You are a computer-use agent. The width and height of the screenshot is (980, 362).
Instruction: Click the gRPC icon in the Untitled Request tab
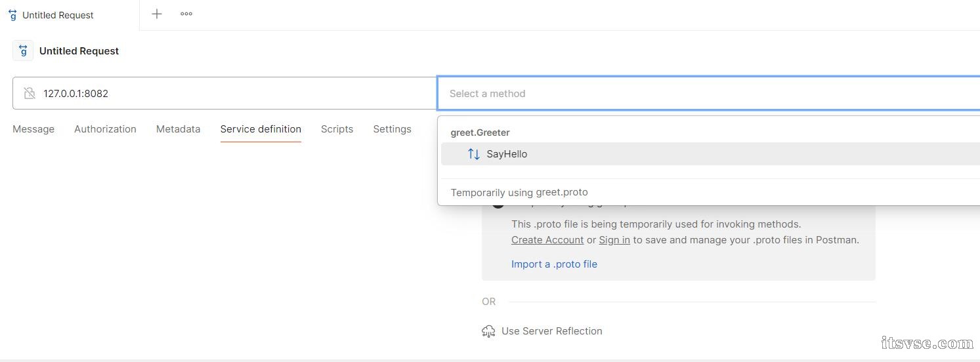pos(12,14)
